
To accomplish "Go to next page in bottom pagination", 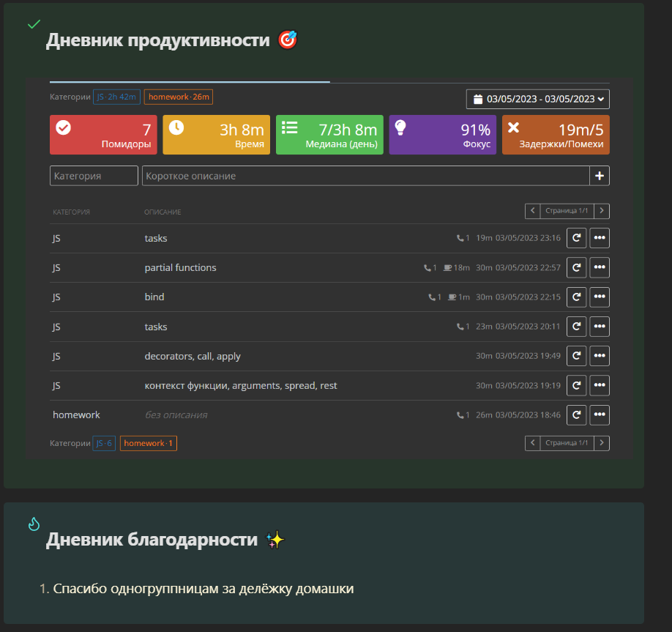I will (x=602, y=443).
